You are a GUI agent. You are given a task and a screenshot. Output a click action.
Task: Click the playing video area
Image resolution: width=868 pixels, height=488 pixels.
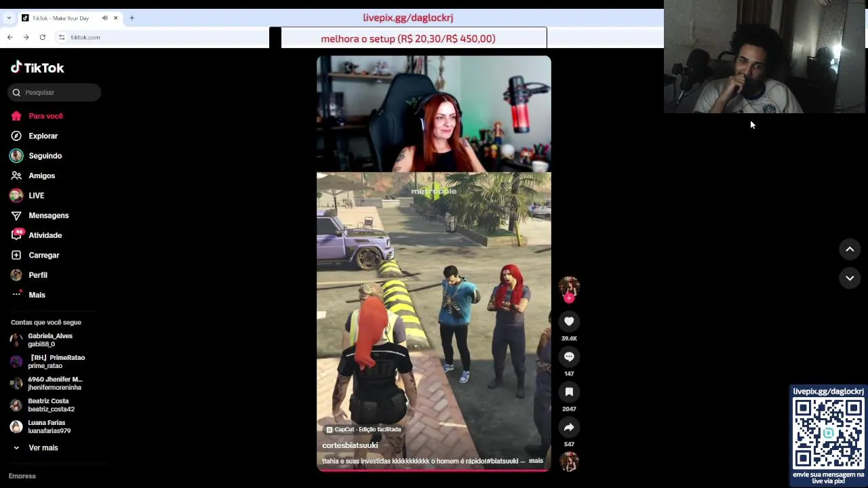click(x=434, y=262)
